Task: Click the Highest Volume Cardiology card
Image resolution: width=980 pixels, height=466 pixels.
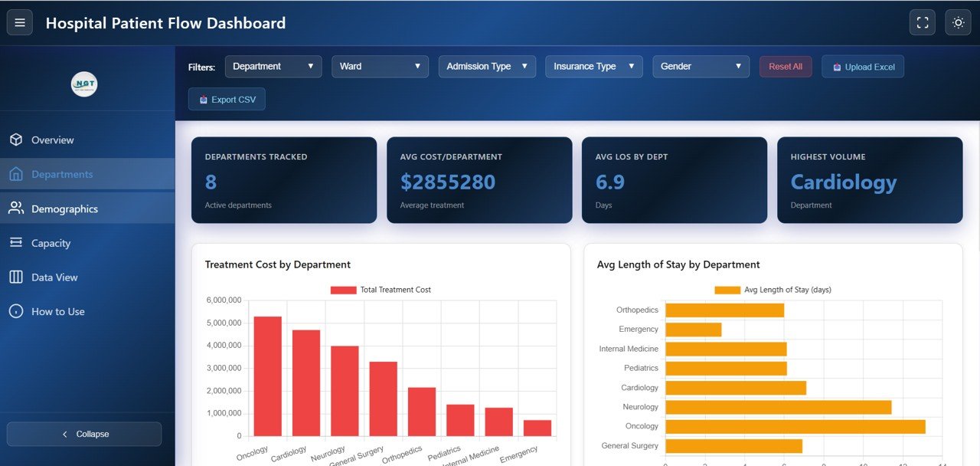Action: click(870, 180)
